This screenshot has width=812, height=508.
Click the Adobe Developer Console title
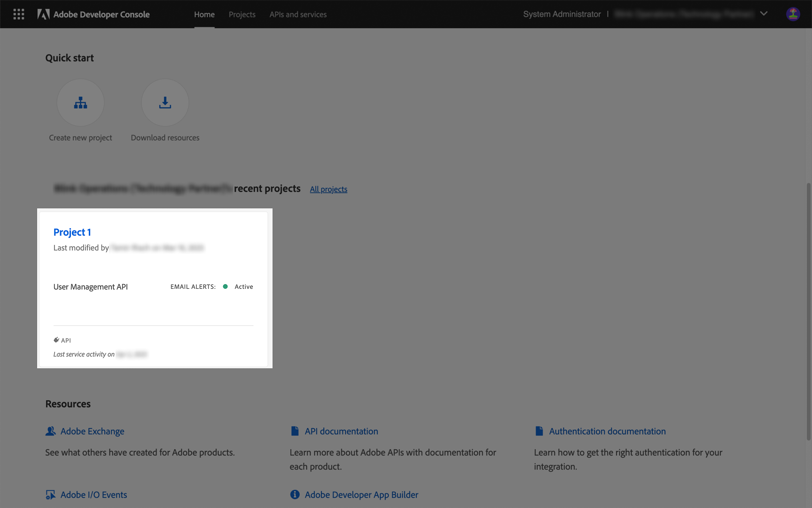point(101,15)
